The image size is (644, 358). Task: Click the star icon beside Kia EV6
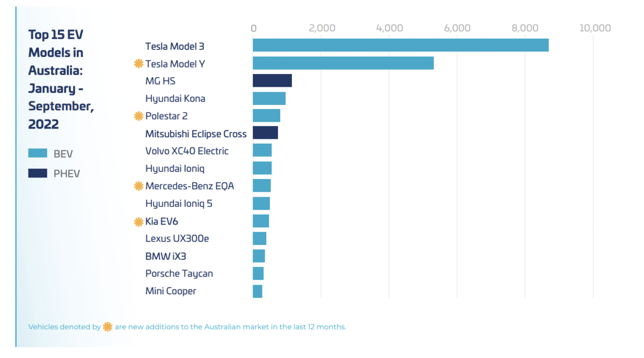pyautogui.click(x=138, y=221)
